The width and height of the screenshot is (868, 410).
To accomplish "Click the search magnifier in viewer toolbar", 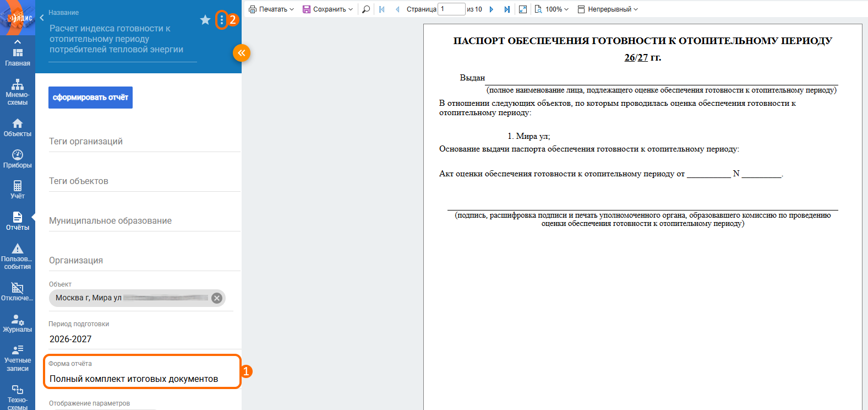I will click(x=366, y=9).
